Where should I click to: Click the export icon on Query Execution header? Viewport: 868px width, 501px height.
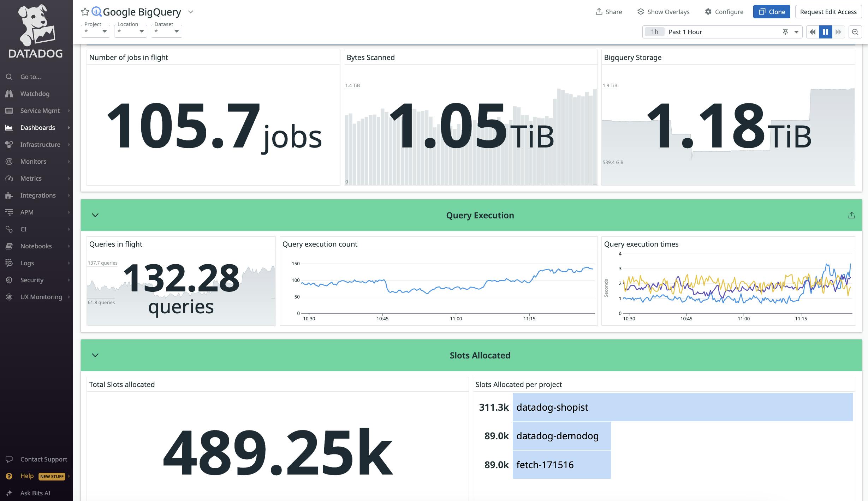click(x=851, y=215)
